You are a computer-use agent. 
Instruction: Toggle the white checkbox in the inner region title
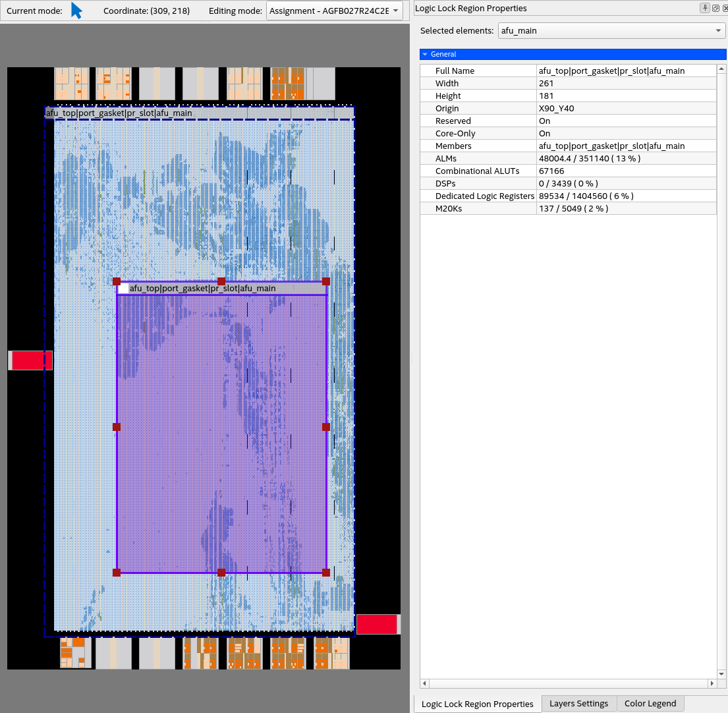[x=123, y=289]
